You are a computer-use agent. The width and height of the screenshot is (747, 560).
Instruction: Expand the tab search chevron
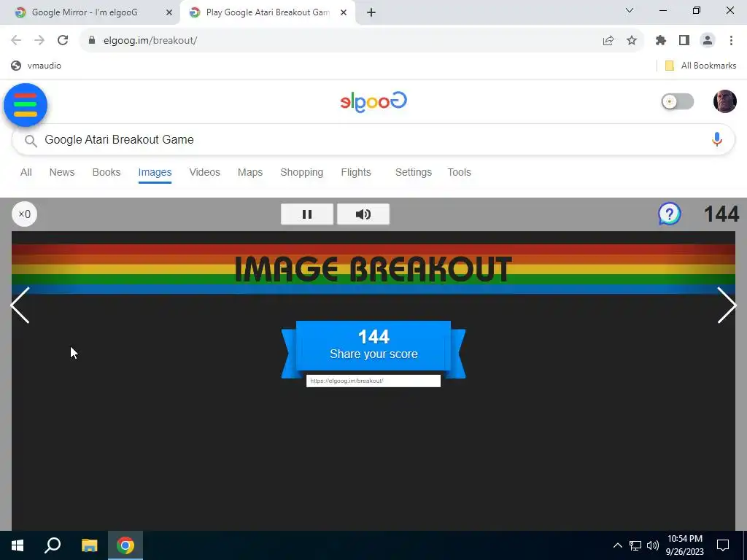630,10
